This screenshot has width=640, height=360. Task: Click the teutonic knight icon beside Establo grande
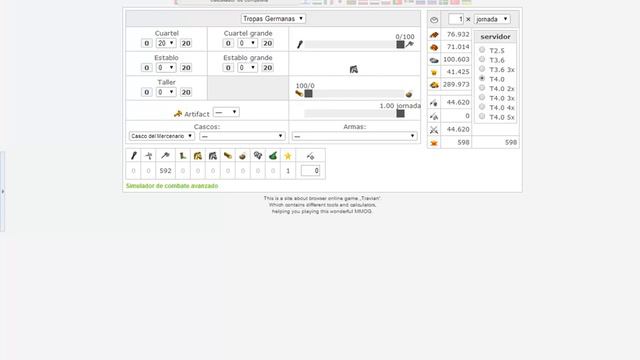354,69
